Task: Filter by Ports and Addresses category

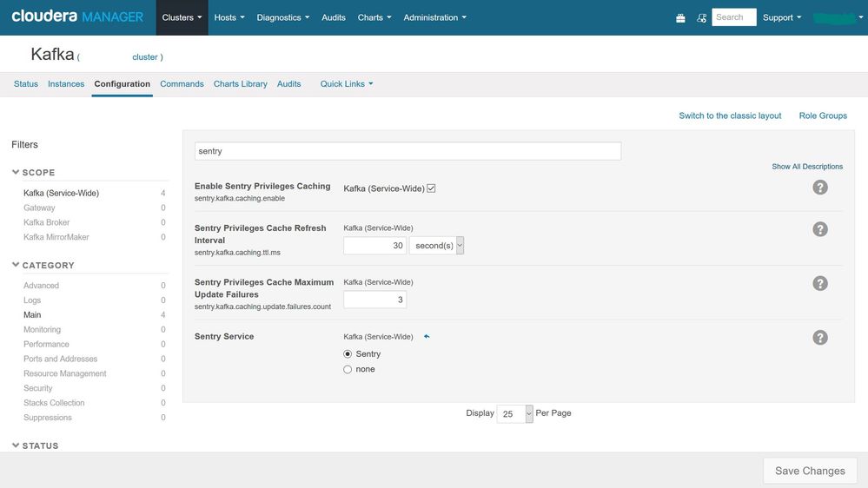Action: pyautogui.click(x=60, y=359)
